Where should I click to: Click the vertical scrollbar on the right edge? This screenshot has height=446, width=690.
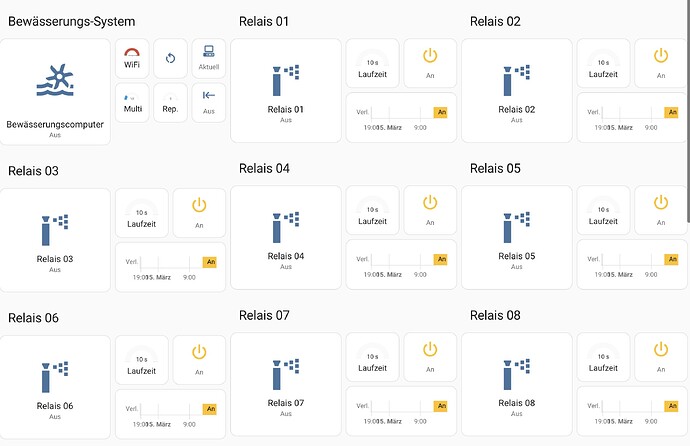688,110
